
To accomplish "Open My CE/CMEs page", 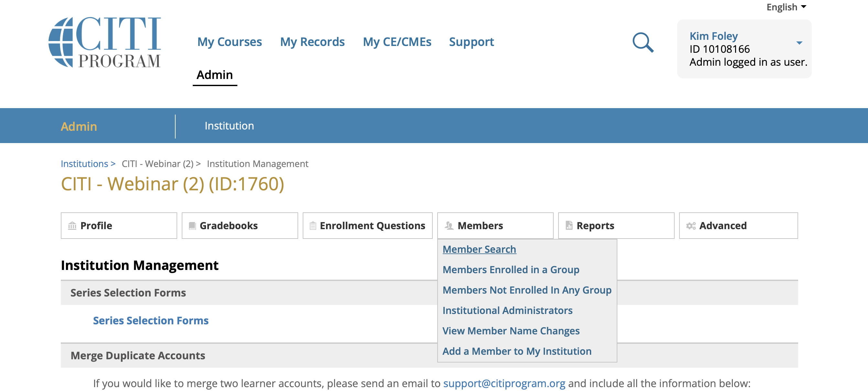I will pos(397,42).
